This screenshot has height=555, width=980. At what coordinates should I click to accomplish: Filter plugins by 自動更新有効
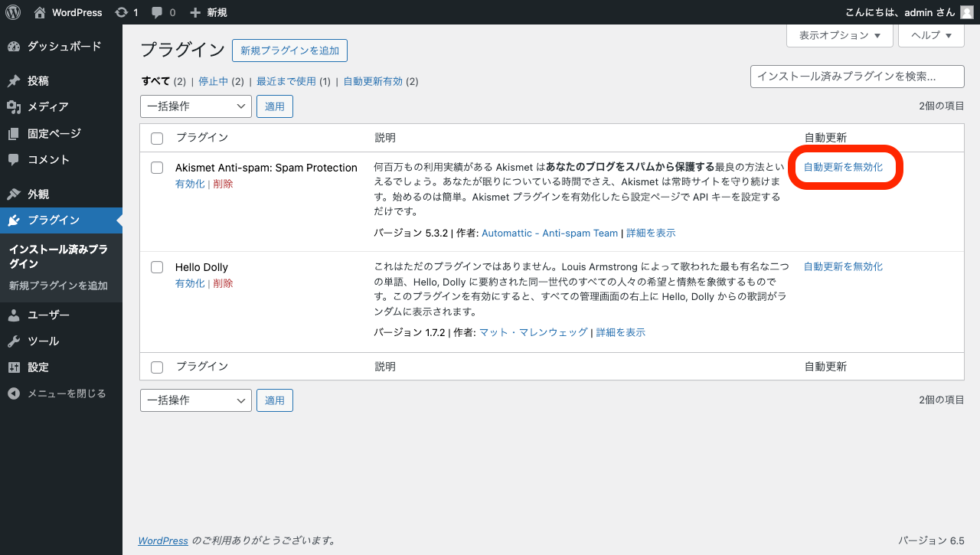pos(373,81)
